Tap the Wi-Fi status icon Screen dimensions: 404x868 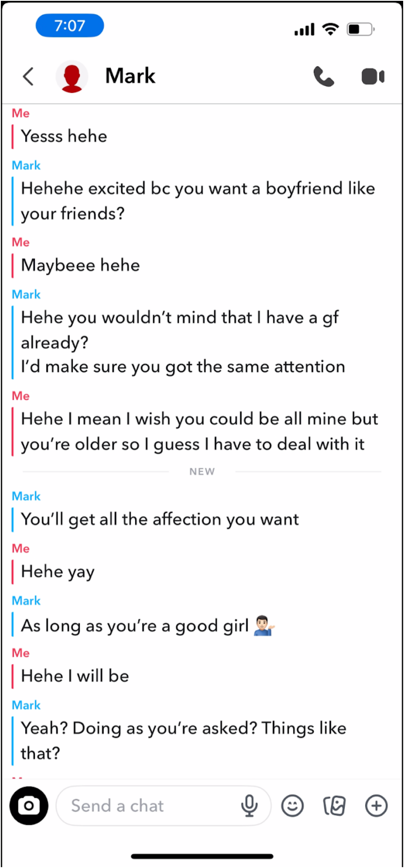330,29
